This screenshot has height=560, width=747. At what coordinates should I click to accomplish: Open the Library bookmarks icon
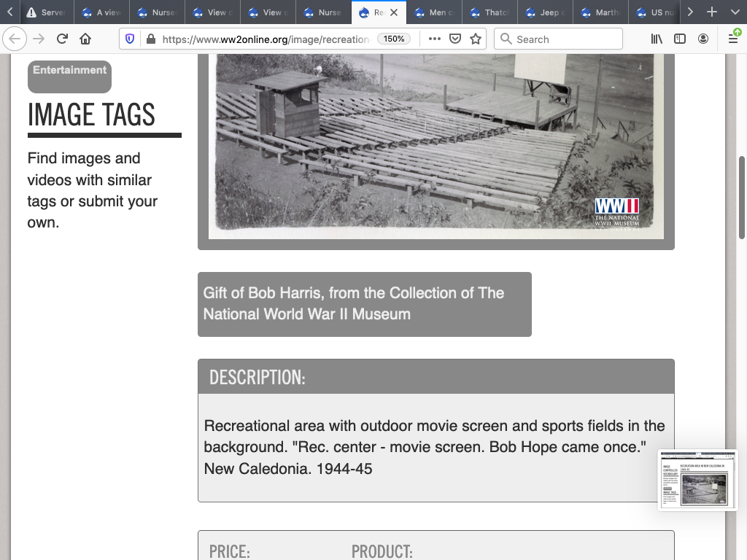657,39
